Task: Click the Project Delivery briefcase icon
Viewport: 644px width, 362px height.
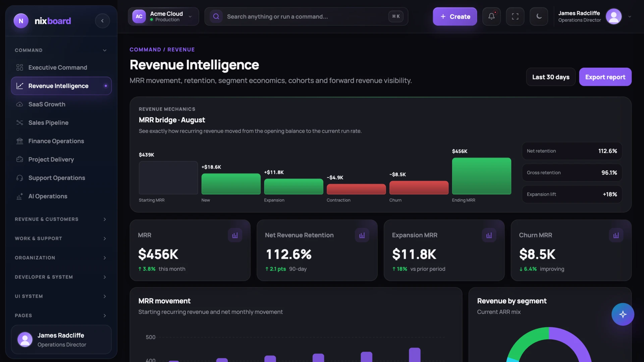Action: [20, 160]
